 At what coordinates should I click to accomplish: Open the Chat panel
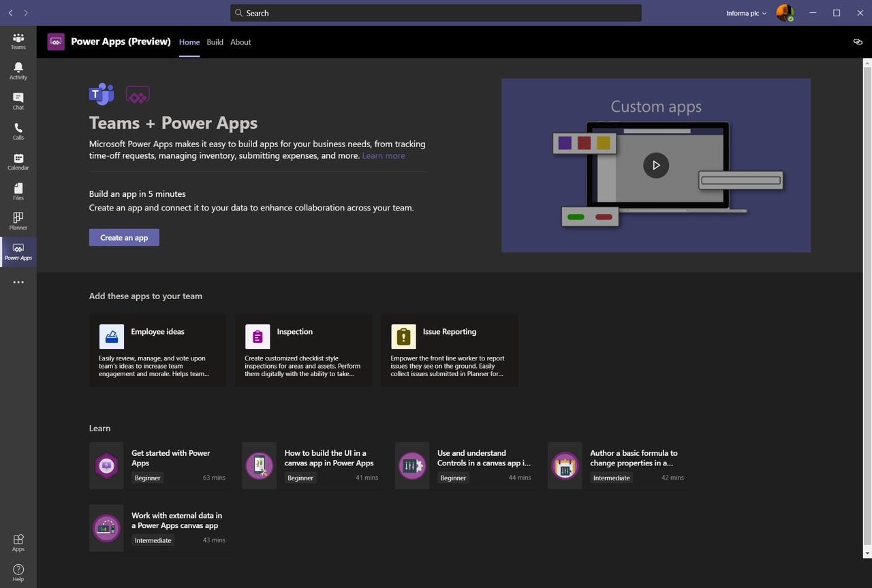point(18,101)
